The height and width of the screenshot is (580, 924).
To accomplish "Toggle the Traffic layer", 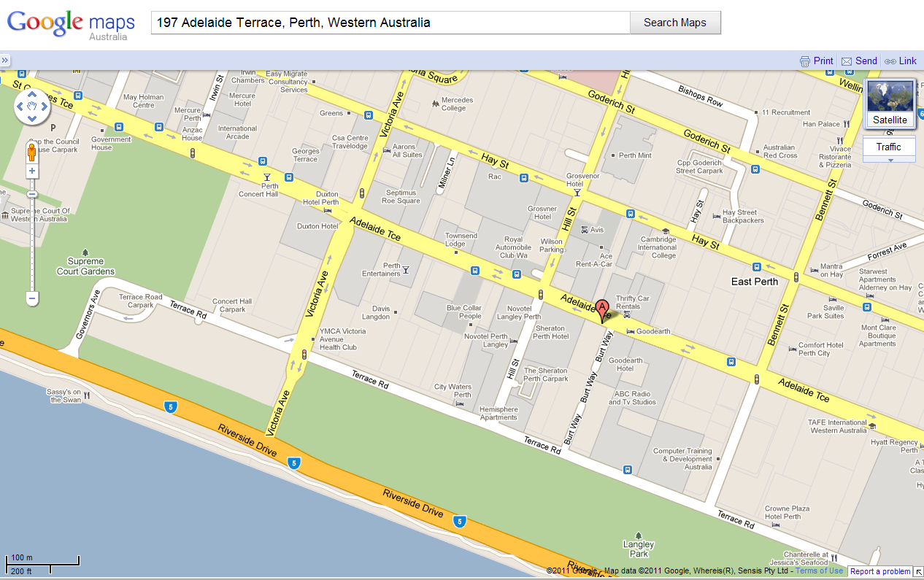I will coord(889,147).
